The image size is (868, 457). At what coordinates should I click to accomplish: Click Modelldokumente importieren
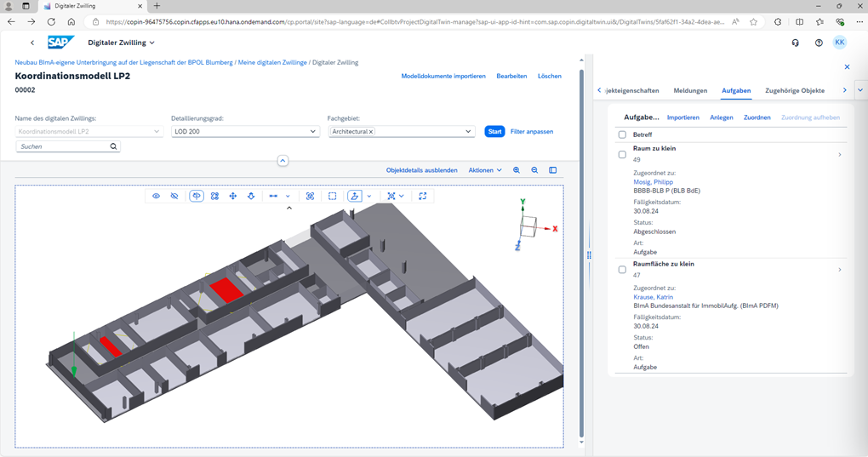443,77
